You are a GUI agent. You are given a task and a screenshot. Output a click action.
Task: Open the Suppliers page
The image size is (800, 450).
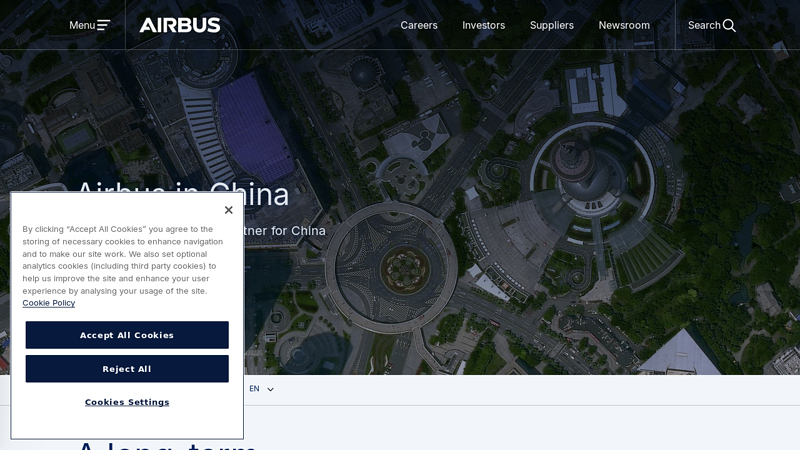pyautogui.click(x=552, y=25)
